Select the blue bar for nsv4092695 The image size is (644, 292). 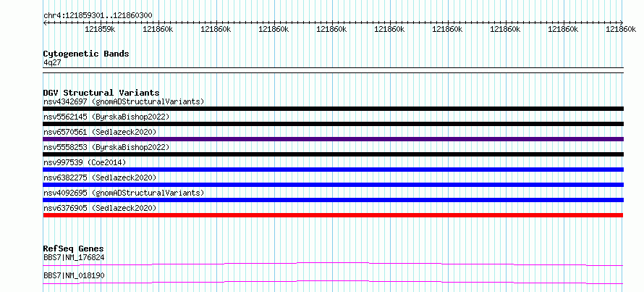[333, 200]
